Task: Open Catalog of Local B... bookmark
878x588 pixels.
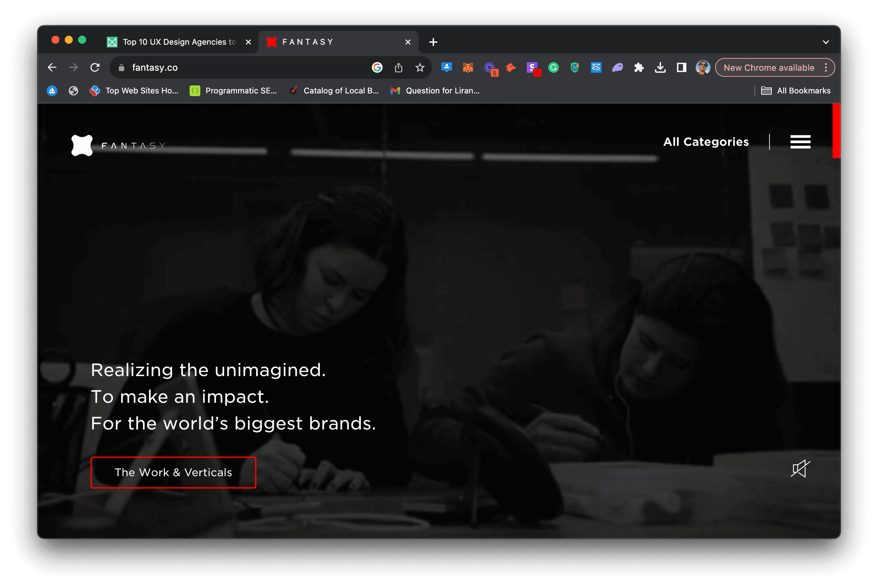Action: pyautogui.click(x=334, y=90)
